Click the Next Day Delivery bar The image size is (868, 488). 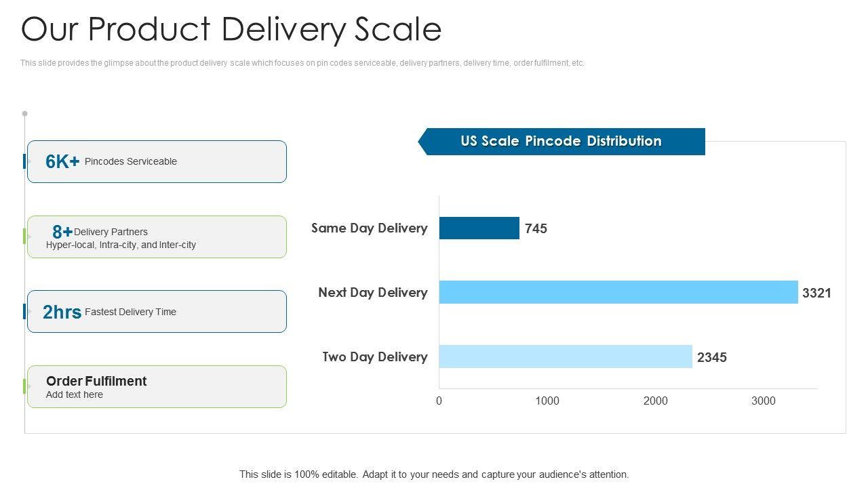pyautogui.click(x=618, y=292)
